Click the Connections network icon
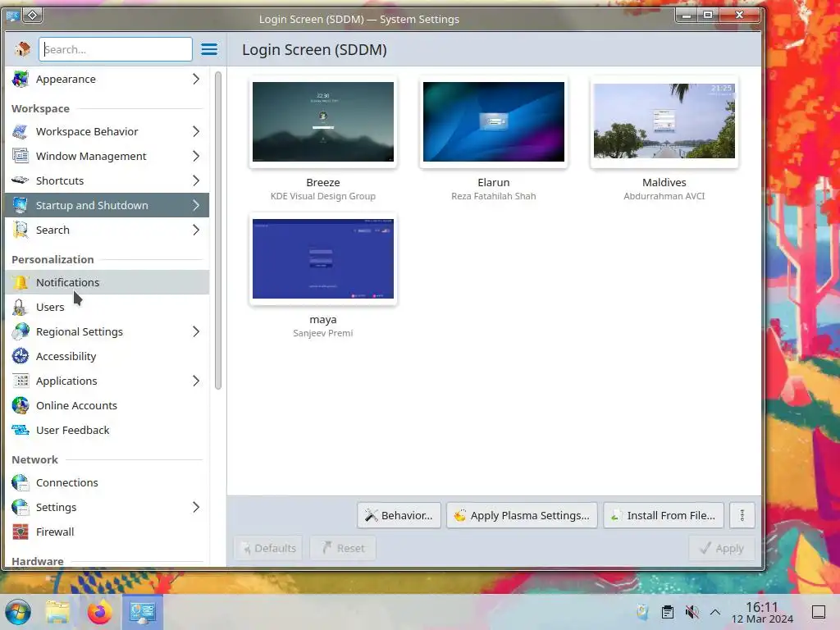The height and width of the screenshot is (630, 840). point(21,482)
